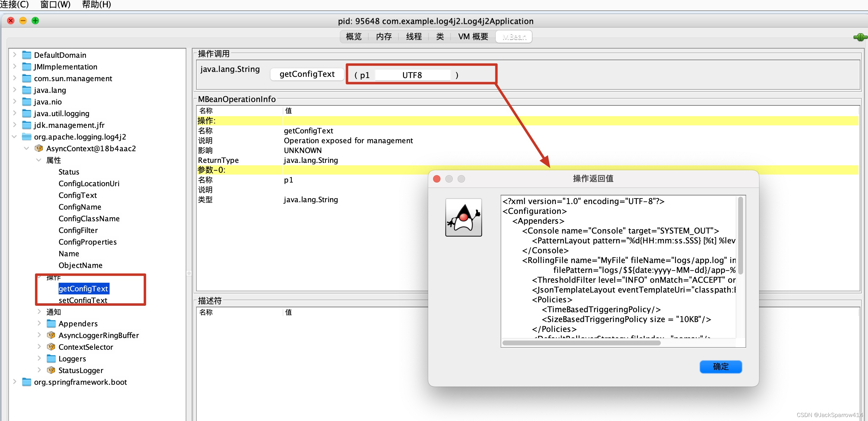
Task: Click the AsyncLoggerRingBuffer bean icon
Action: coord(51,335)
